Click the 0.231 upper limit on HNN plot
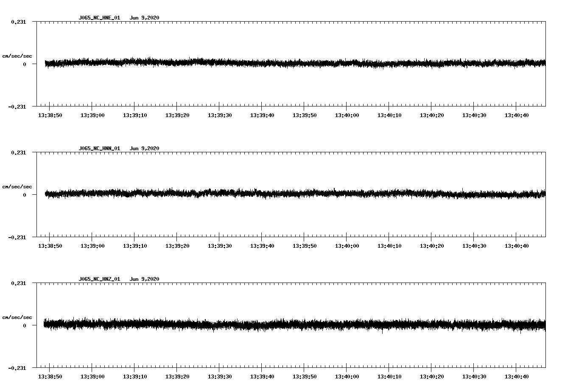This screenshot has height=392, width=576. 18,152
